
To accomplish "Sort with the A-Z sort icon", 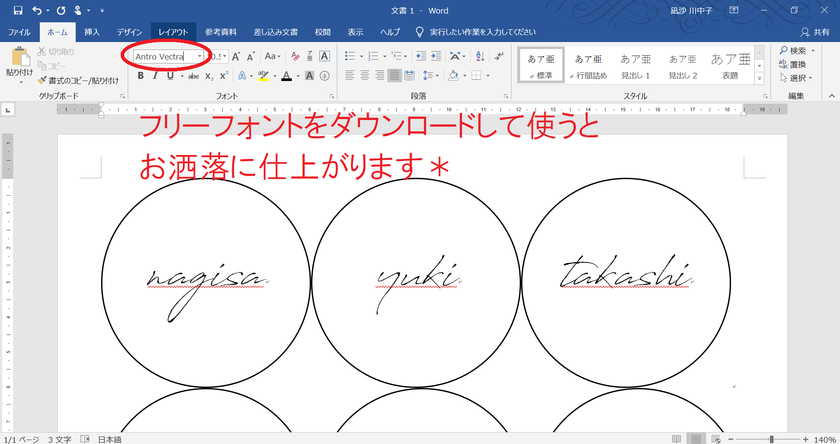I will pos(480,56).
